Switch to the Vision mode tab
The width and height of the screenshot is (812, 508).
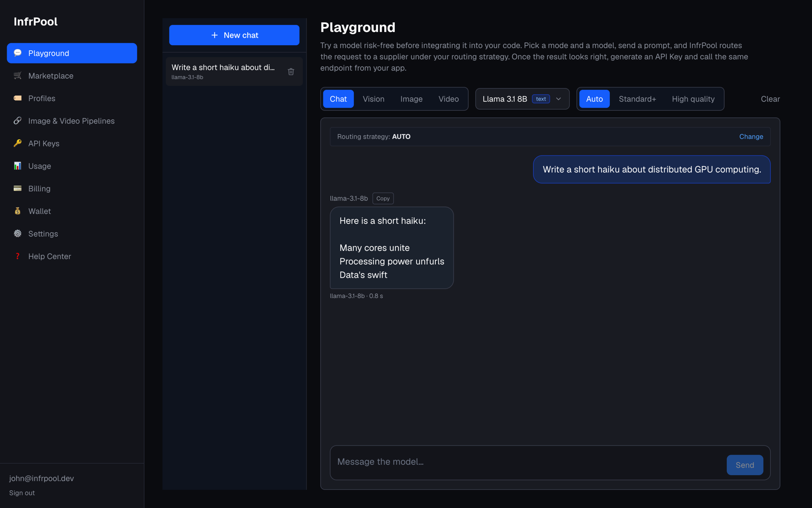pos(374,99)
